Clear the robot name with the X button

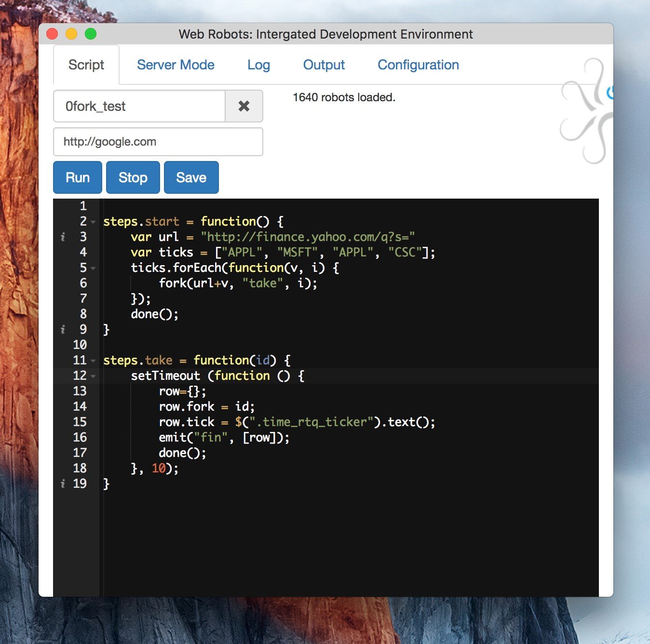tap(244, 106)
